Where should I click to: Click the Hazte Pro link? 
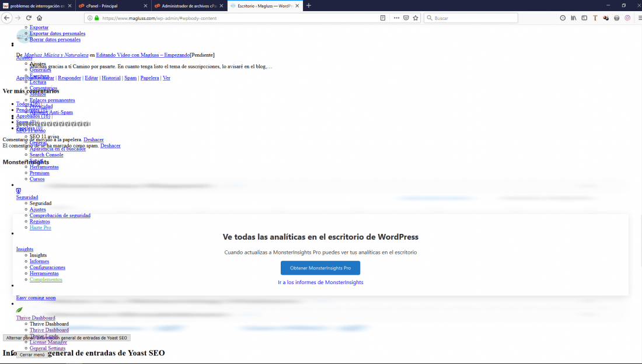point(40,228)
